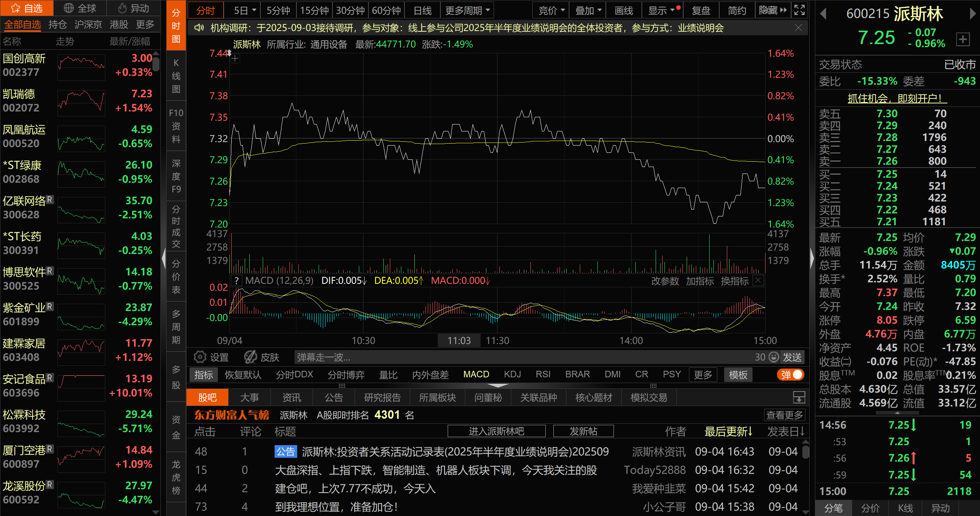The image size is (980, 516).
Task: Click MACD help question mark icon
Action: click(x=236, y=281)
